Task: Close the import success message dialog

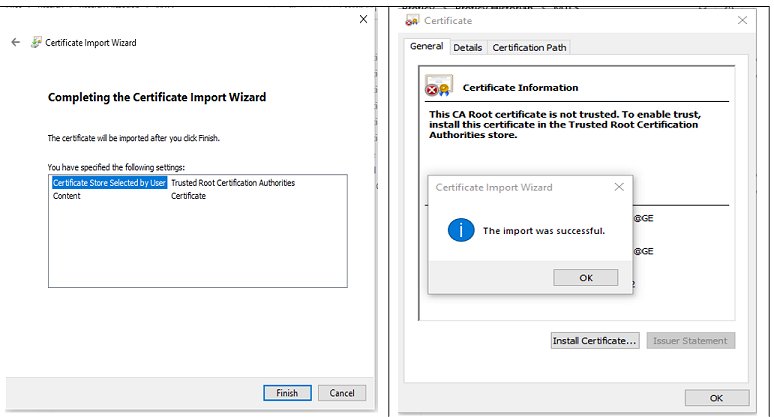Action: [x=619, y=187]
